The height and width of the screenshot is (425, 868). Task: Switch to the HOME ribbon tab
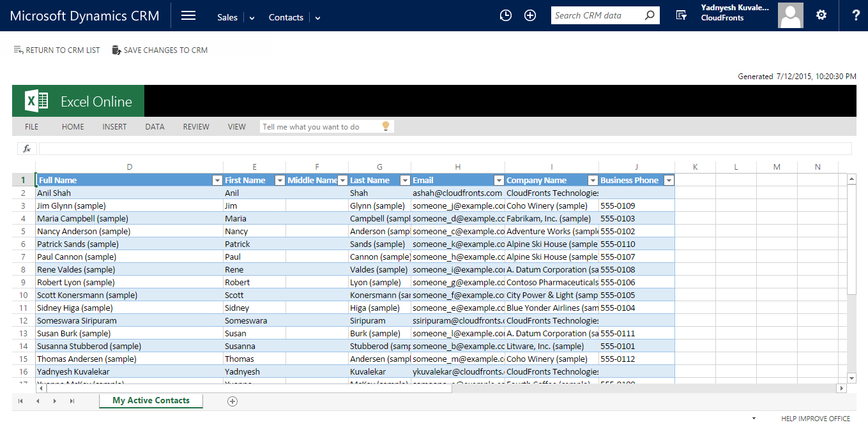[73, 127]
